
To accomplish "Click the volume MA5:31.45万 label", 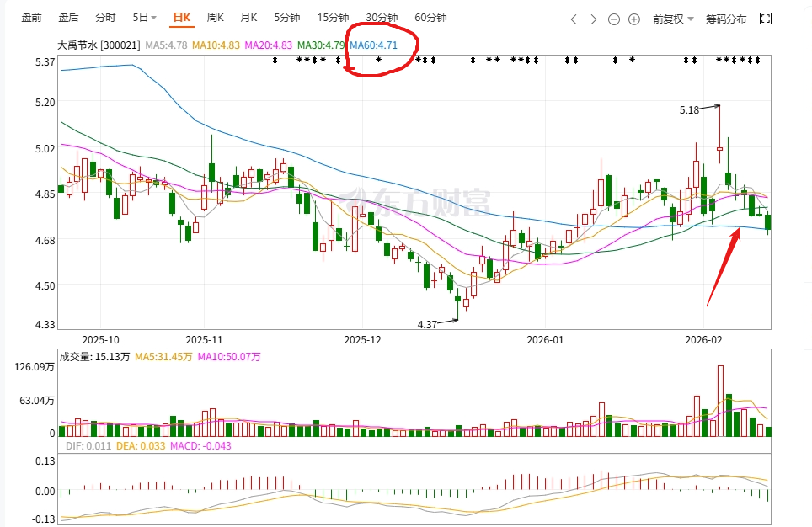I will pos(163,357).
